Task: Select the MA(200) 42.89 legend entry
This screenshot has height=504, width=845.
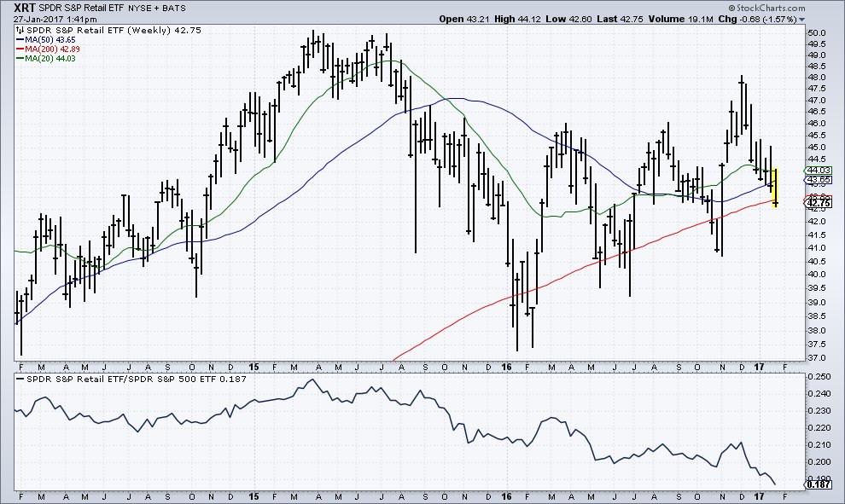Action: pos(49,49)
